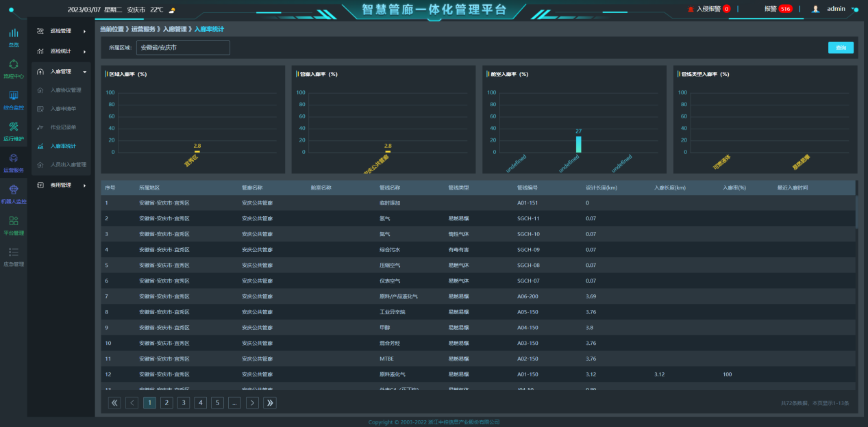Go to page 5

click(x=217, y=403)
